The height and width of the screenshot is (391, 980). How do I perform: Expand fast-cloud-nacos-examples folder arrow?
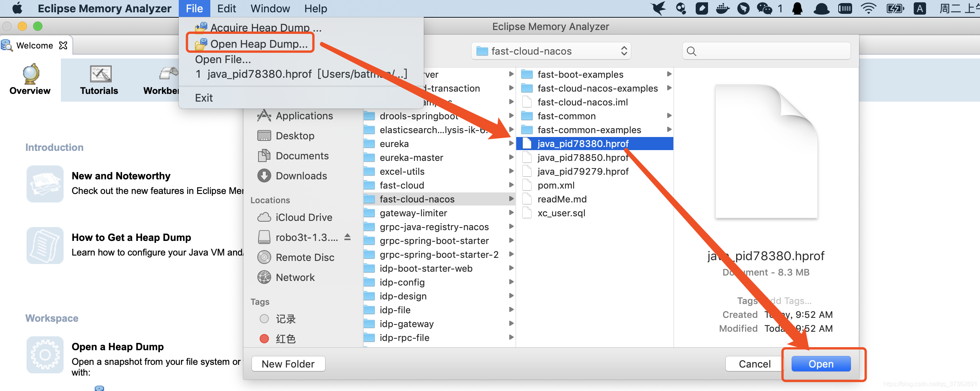point(669,88)
